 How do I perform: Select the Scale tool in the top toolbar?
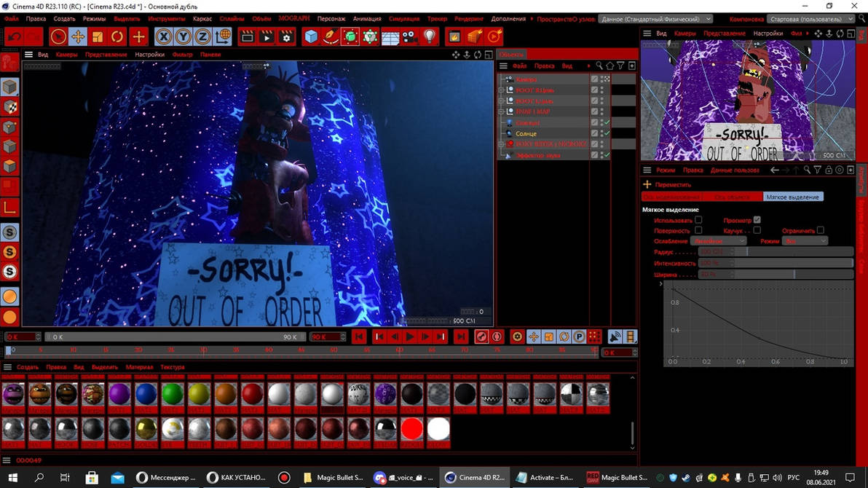coord(98,37)
